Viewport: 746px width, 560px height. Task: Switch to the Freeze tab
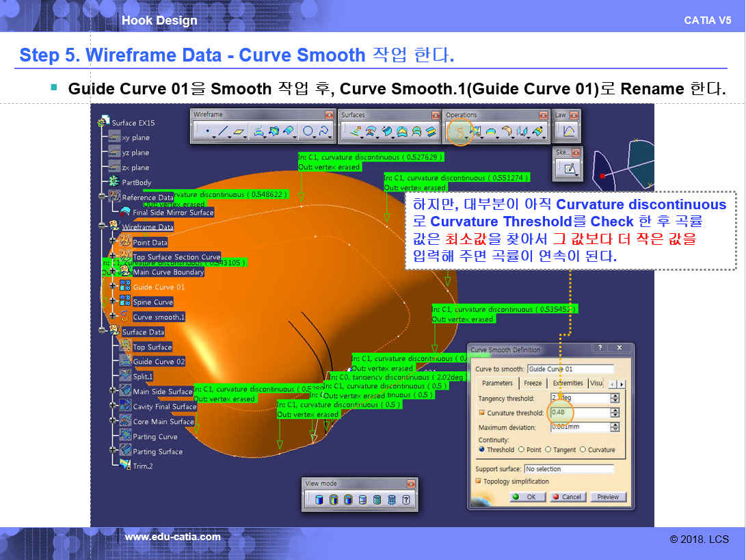point(533,384)
